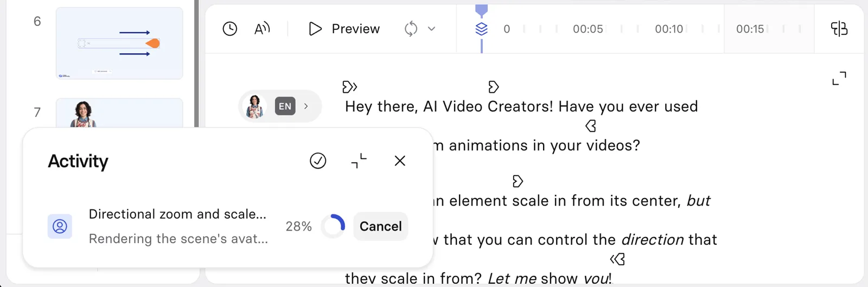Select scene 7 thumbnail

119,113
